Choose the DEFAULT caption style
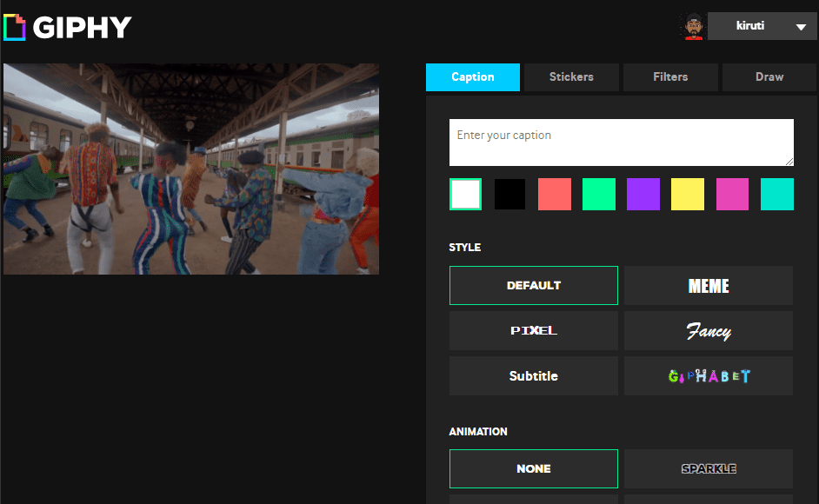The width and height of the screenshot is (819, 504). tap(533, 286)
